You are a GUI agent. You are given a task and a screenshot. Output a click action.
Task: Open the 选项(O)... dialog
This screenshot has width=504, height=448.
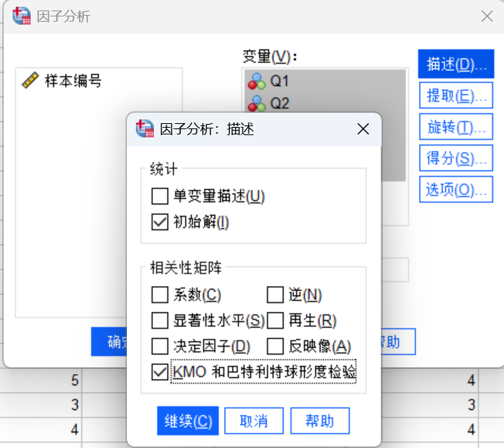click(455, 190)
